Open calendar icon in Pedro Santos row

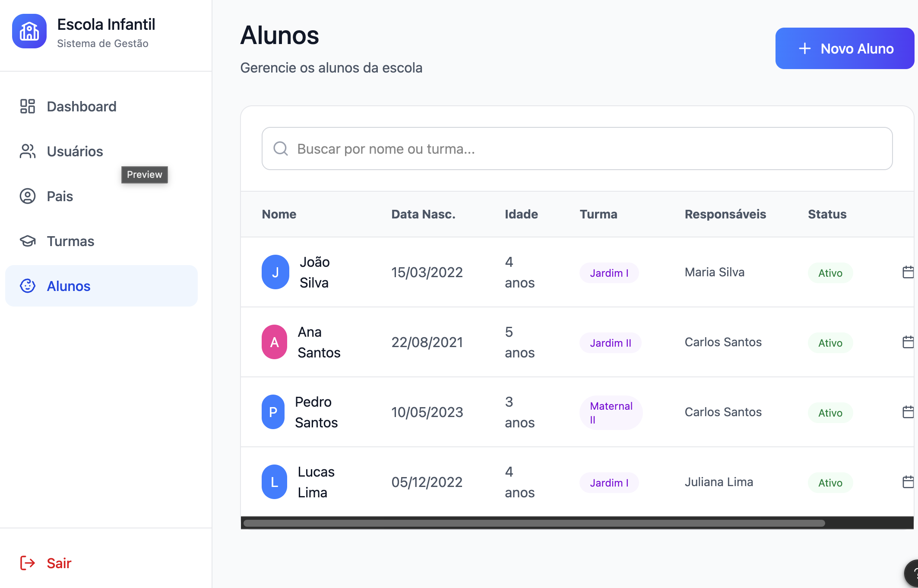tap(909, 412)
